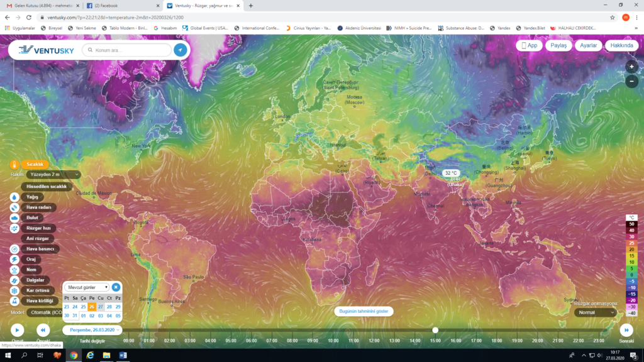Switch to the Facebook tab
The image size is (644, 362).
click(x=123, y=6)
